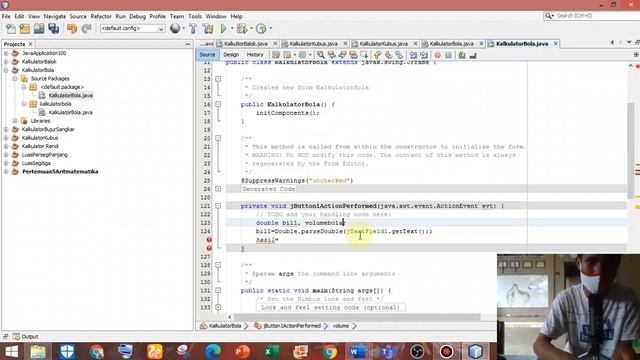Image resolution: width=640 pixels, height=360 pixels.
Task: Click the Search (Ctrl+I) field
Action: 592,16
